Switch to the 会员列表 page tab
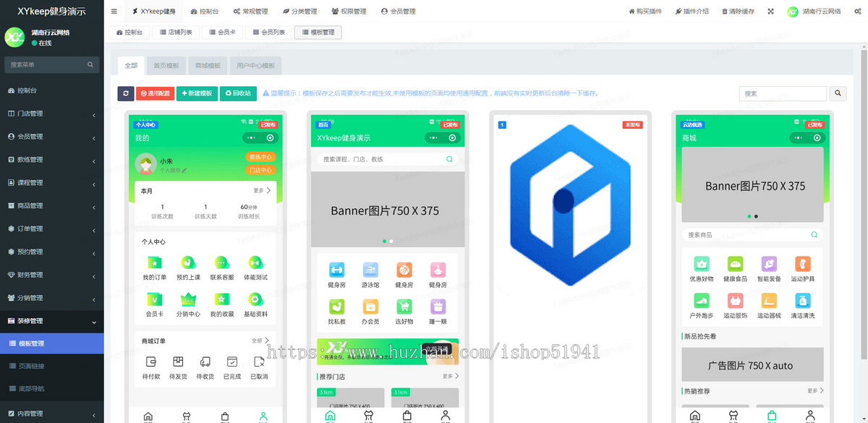Viewport: 868px width, 423px height. pyautogui.click(x=268, y=33)
